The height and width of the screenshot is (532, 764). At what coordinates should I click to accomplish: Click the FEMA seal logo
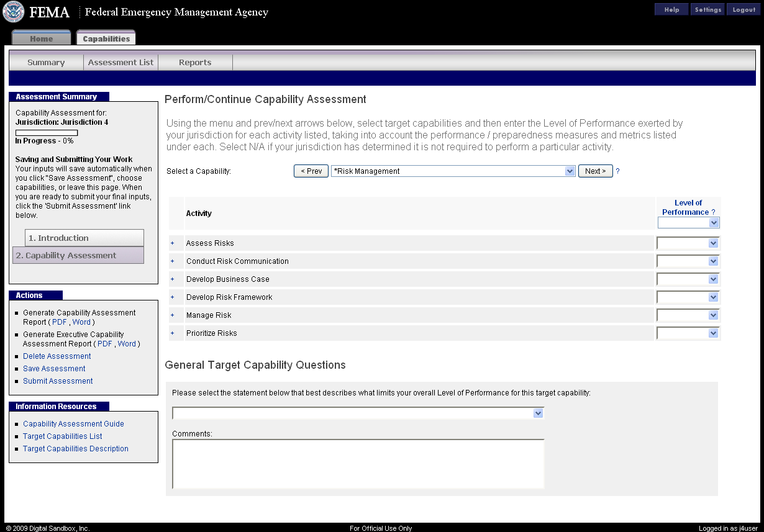(x=14, y=12)
